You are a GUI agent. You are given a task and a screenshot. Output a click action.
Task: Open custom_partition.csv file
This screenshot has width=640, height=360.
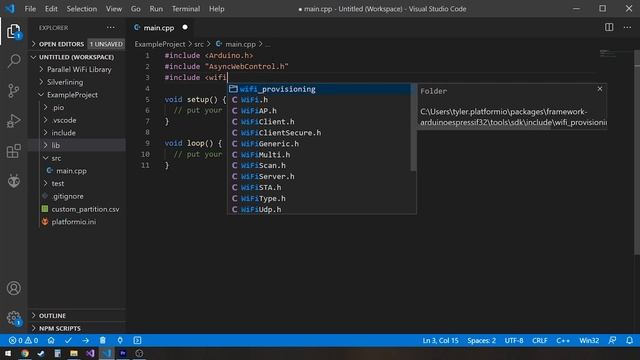[76, 209]
